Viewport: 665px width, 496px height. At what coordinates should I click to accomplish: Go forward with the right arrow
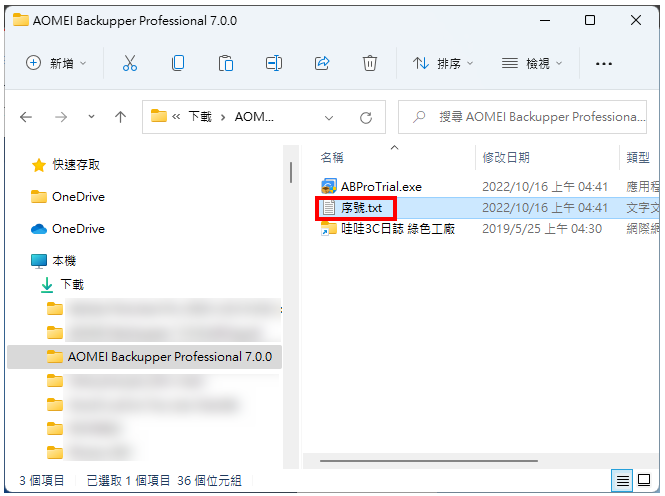point(61,117)
